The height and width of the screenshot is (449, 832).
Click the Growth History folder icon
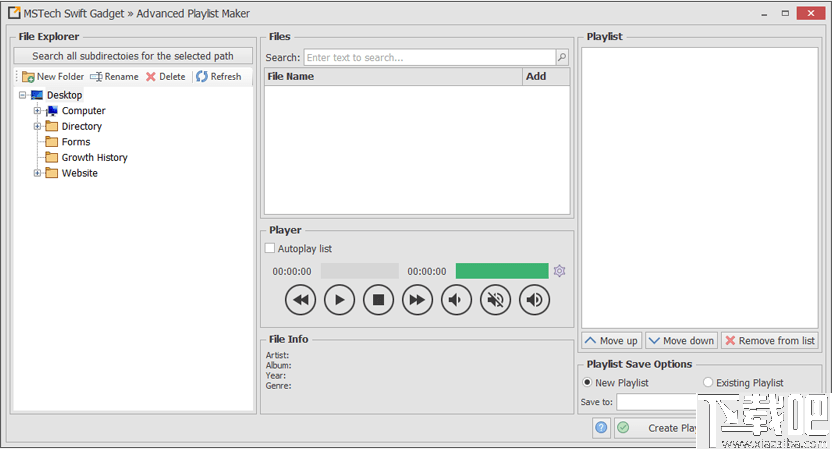point(51,157)
